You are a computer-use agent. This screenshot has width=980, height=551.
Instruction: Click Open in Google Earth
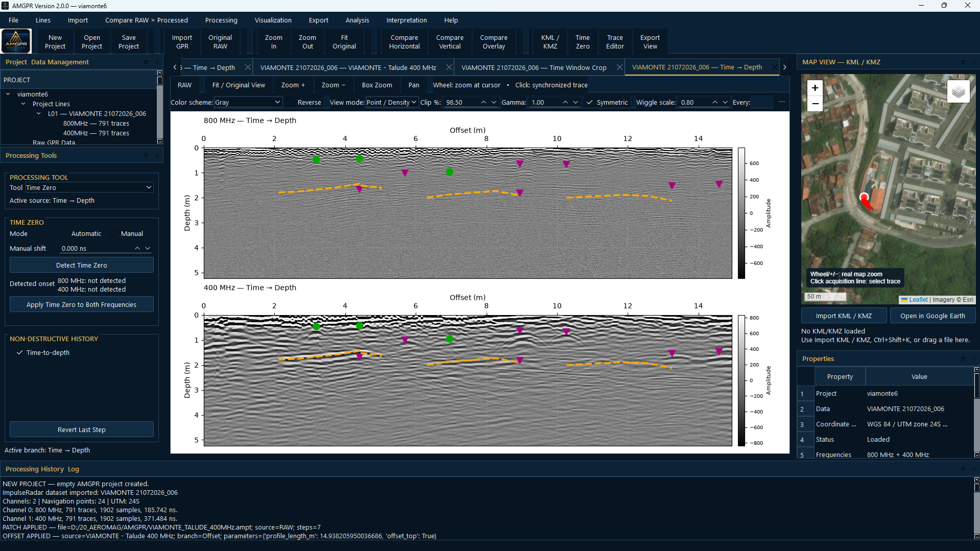click(932, 316)
